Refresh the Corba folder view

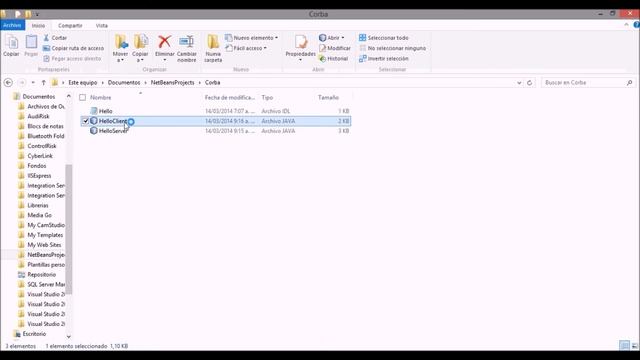[x=529, y=82]
